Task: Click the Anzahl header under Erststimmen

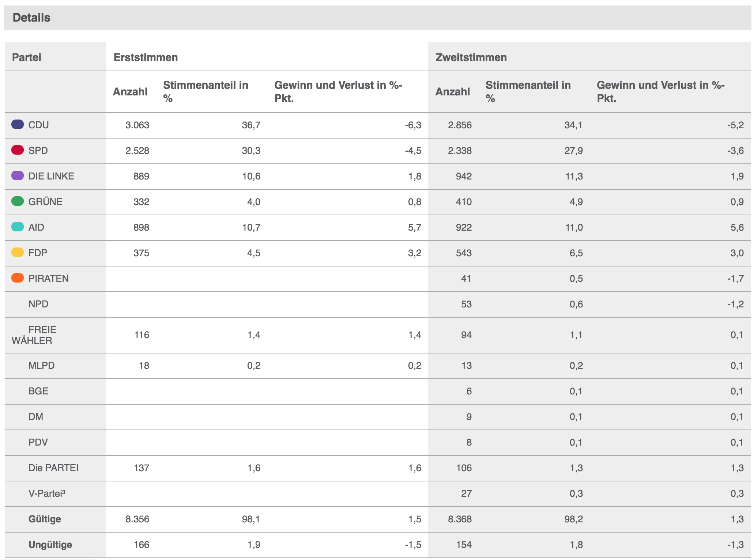Action: pyautogui.click(x=130, y=92)
